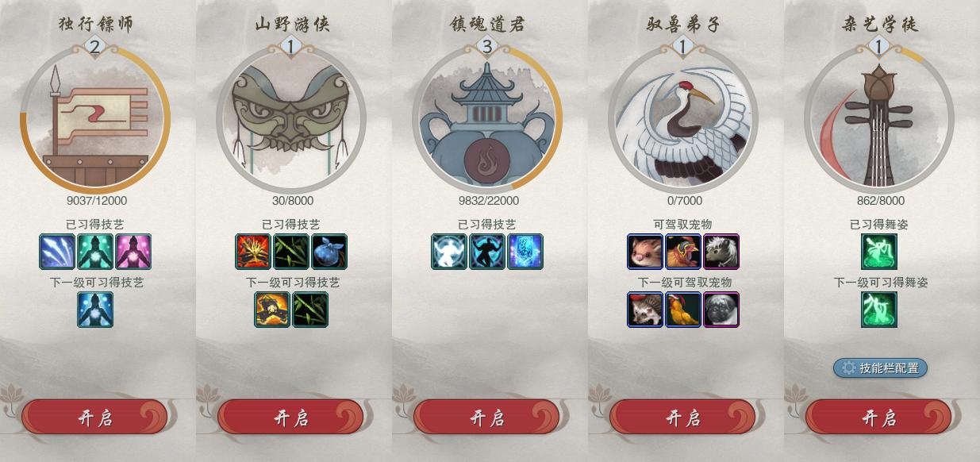Click 开启 button under 驭兽弟子
The height and width of the screenshot is (462, 980).
pyautogui.click(x=683, y=418)
